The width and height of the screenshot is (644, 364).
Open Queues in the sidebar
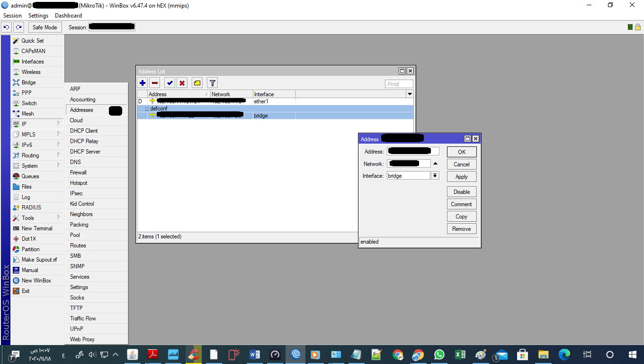tap(37, 176)
